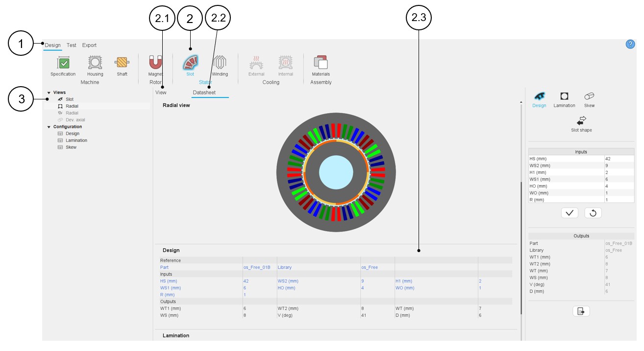Switch to the Test tab
The width and height of the screenshot is (644, 351).
72,46
